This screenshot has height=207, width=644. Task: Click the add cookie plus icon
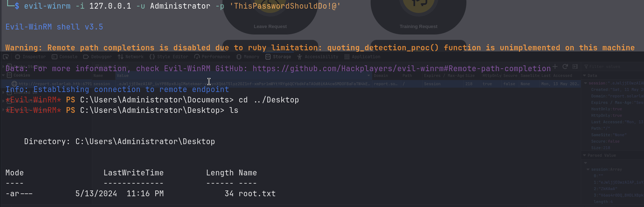[x=555, y=66]
